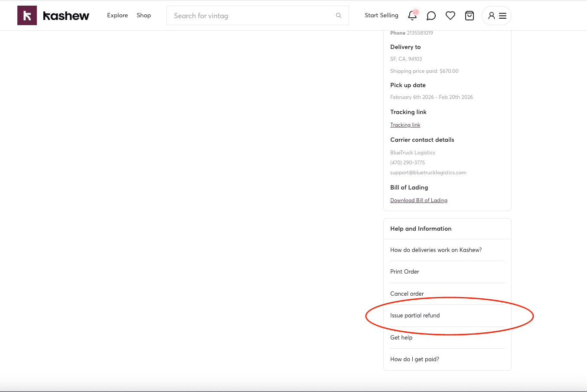This screenshot has height=392, width=587.
Task: Click the BlueTruck Logistics carrier name
Action: click(413, 153)
